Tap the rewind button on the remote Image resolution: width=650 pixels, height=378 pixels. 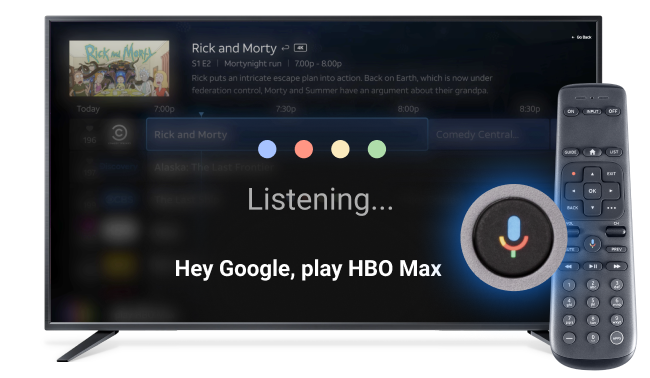[569, 266]
